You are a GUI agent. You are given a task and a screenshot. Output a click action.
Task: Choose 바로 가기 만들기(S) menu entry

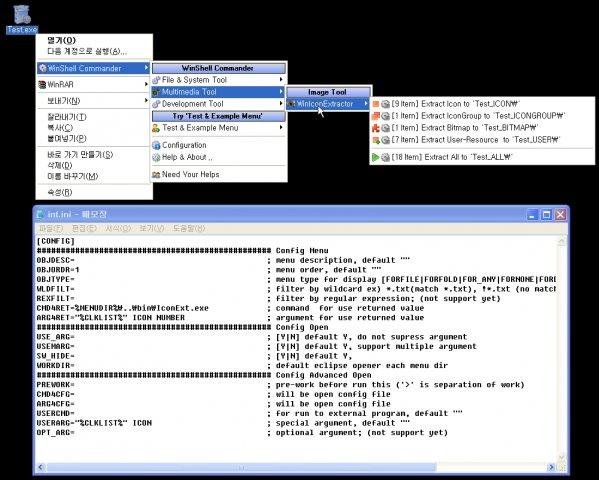point(94,155)
